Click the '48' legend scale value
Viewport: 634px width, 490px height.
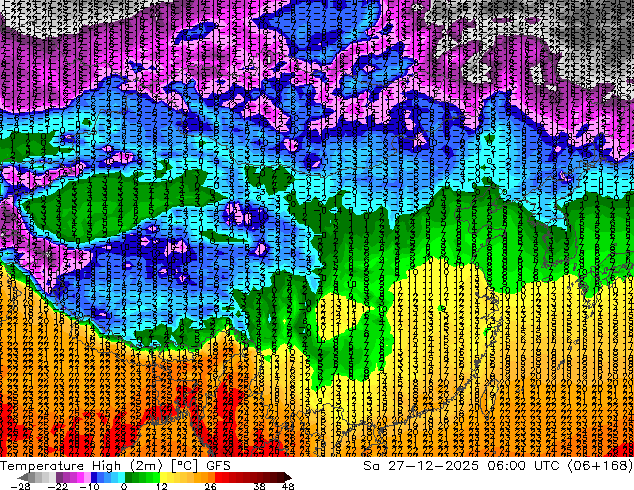pos(287,486)
